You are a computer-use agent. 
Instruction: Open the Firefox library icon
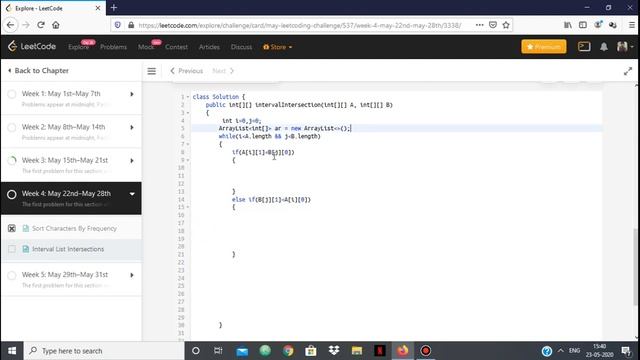pyautogui.click(x=568, y=25)
